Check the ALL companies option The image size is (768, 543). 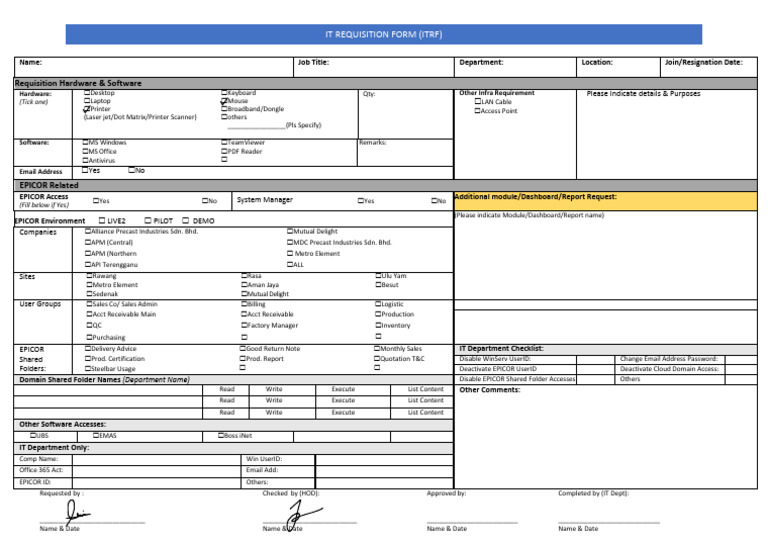click(x=290, y=264)
